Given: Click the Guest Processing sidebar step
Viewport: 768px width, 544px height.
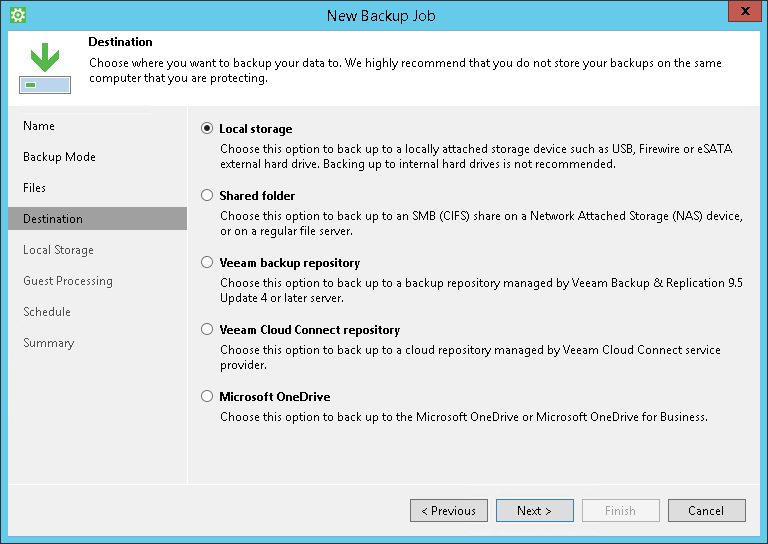Looking at the screenshot, I should tap(68, 281).
